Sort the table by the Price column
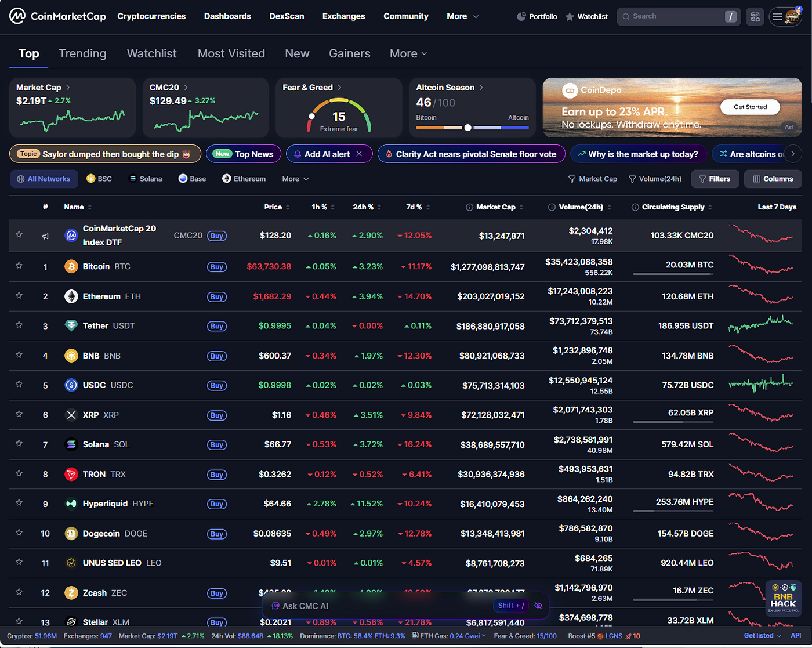812x648 pixels. coord(277,207)
